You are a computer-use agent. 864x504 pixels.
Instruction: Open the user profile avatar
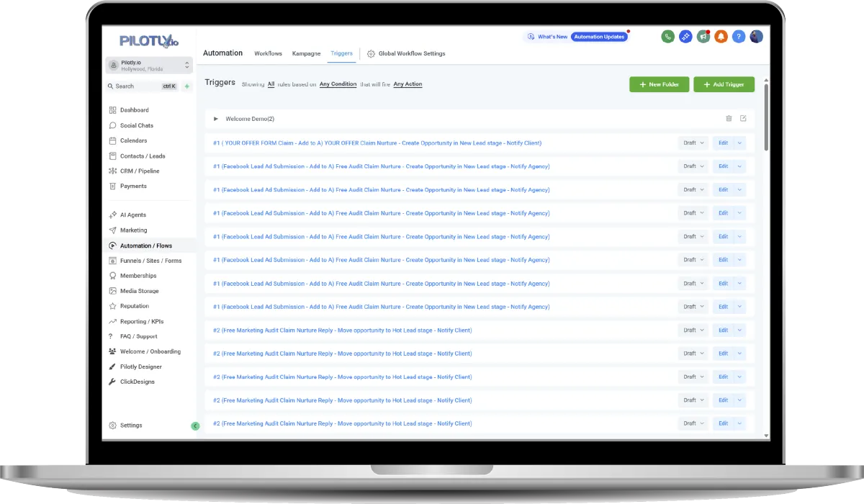(x=756, y=37)
